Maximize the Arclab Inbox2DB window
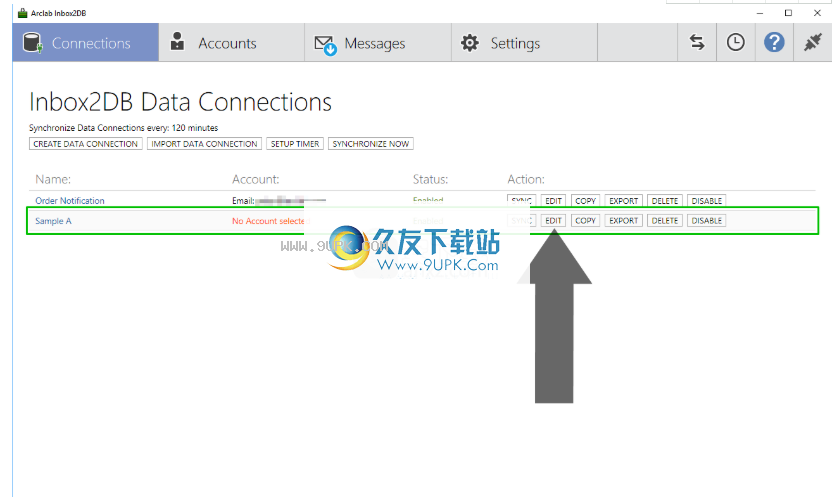 788,13
